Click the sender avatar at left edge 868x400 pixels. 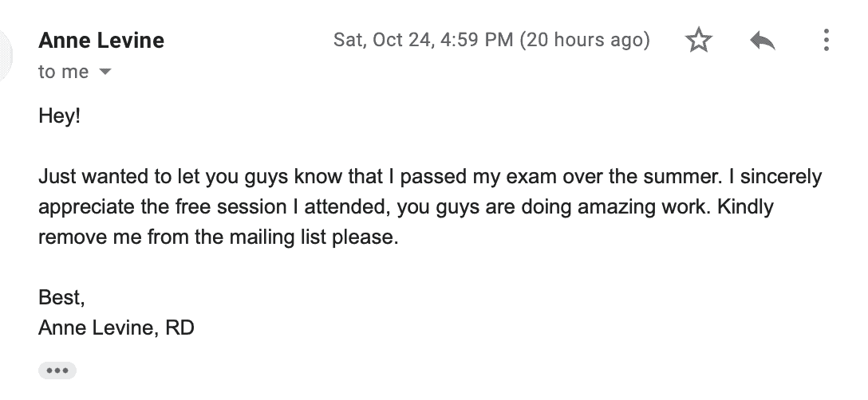[x=6, y=54]
